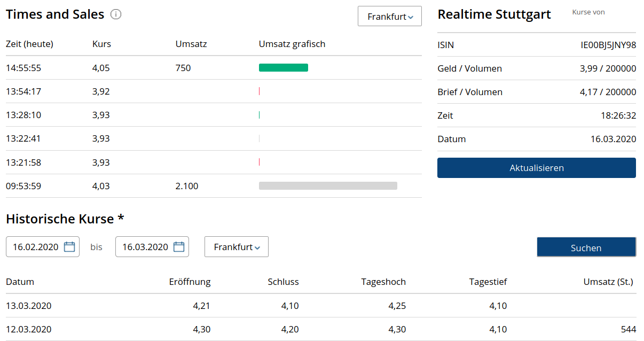
Task: Click the ISIN value IE00BJ5JNY98
Action: pyautogui.click(x=608, y=45)
